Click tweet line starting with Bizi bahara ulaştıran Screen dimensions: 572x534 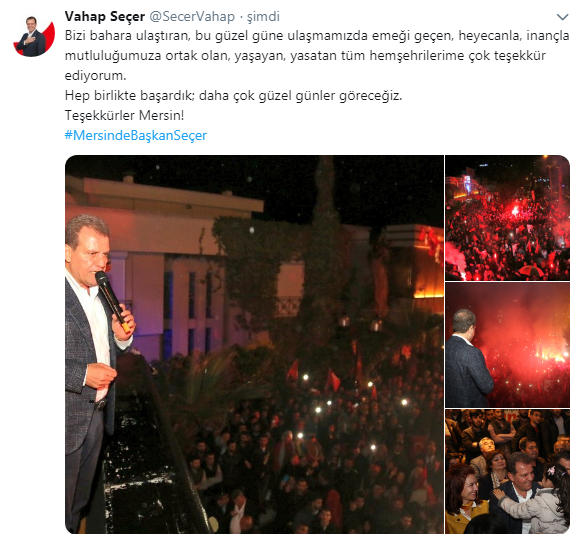coord(317,36)
